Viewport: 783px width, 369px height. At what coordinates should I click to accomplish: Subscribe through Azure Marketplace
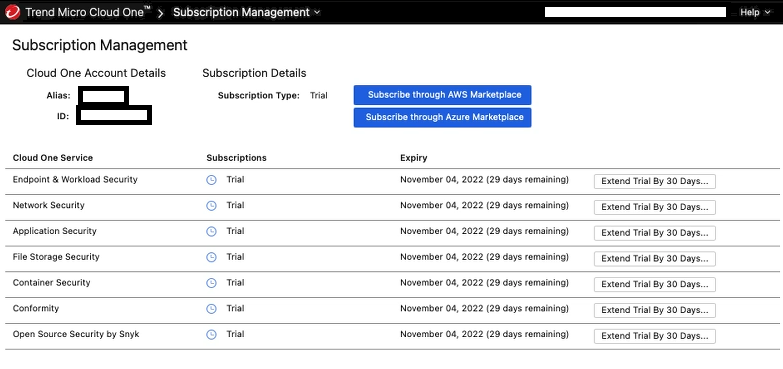pos(442,117)
